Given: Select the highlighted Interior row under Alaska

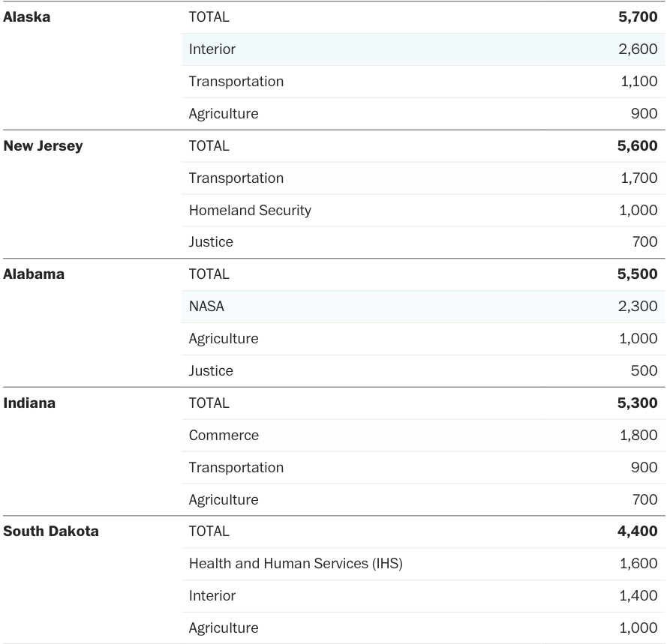Looking at the screenshot, I should pos(212,49).
